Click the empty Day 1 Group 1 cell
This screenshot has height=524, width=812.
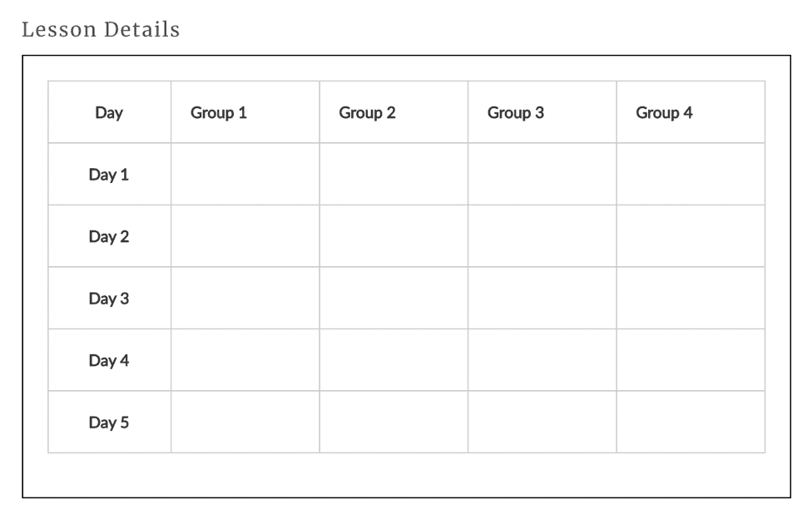245,175
